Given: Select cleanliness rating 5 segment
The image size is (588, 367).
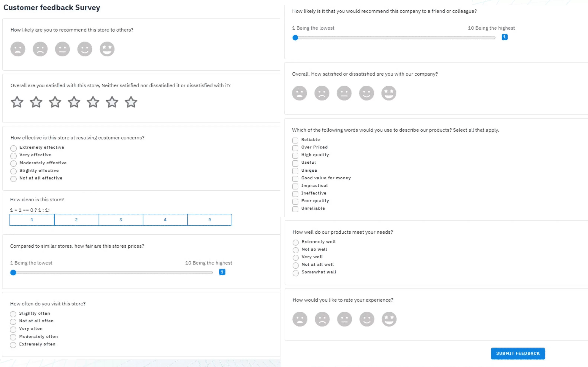Looking at the screenshot, I should tap(209, 220).
